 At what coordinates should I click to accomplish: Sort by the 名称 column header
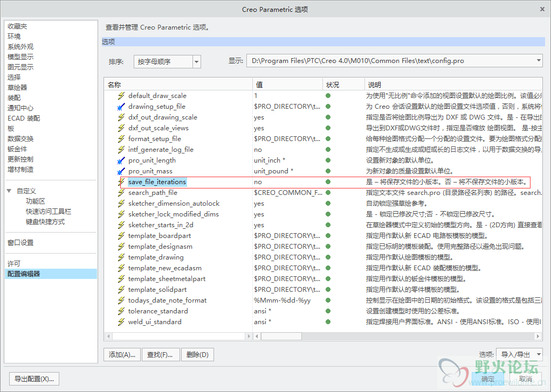point(178,85)
